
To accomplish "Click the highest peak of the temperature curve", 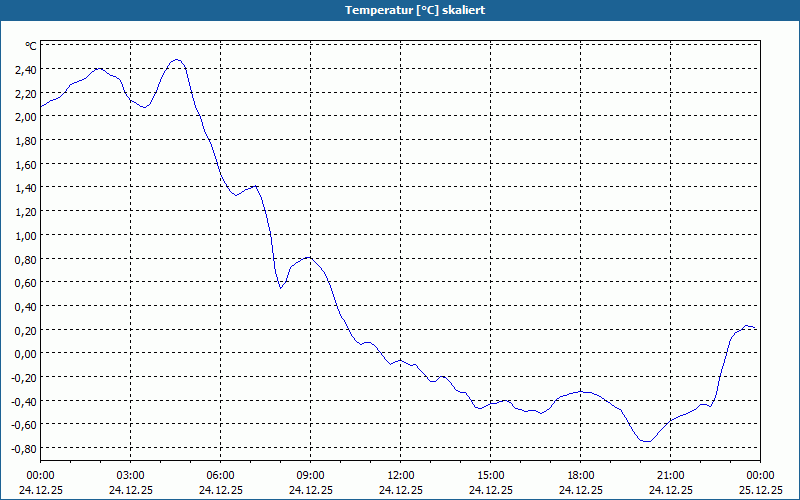I will click(177, 60).
